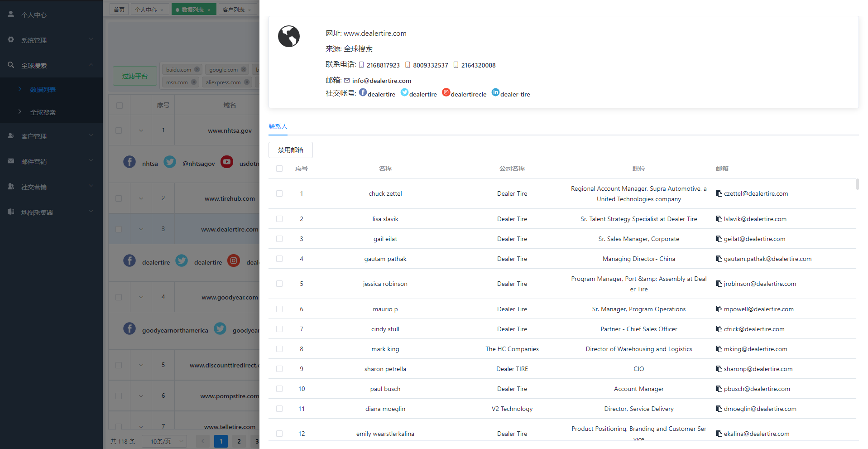Remove the baidu.com filter tag
The width and height of the screenshot is (868, 449).
point(197,69)
